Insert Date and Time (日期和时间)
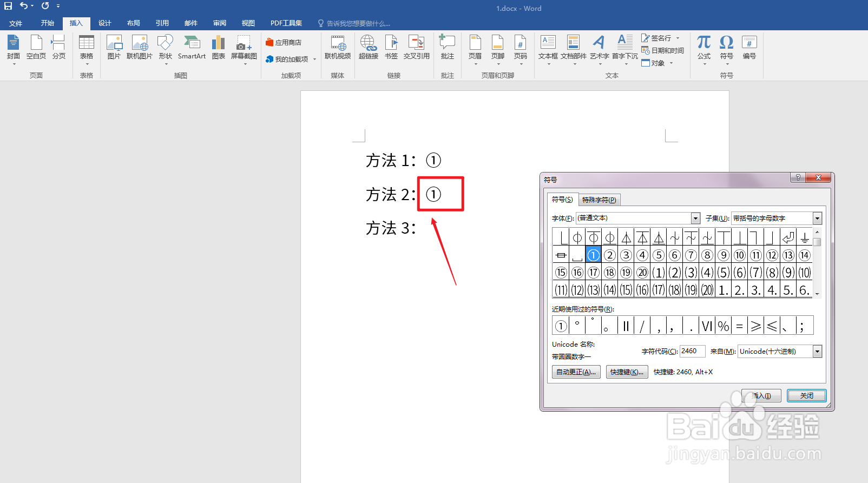The width and height of the screenshot is (868, 483). pyautogui.click(x=662, y=50)
